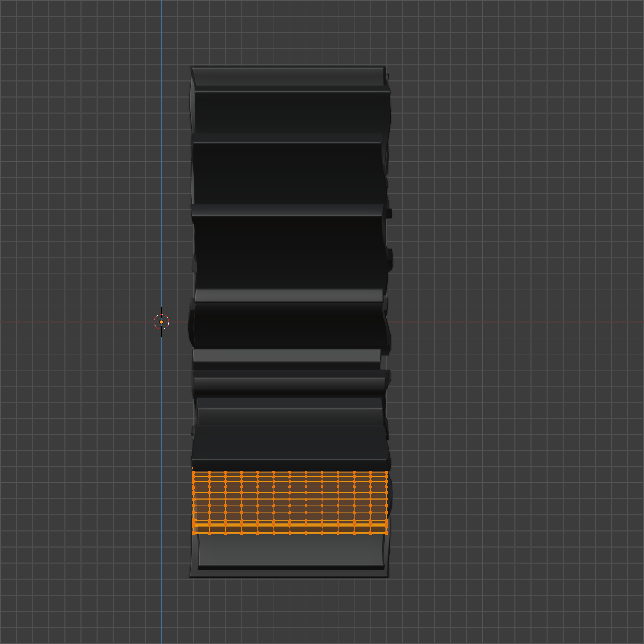Click the blue axis line below the 3D cursor

click(161, 484)
